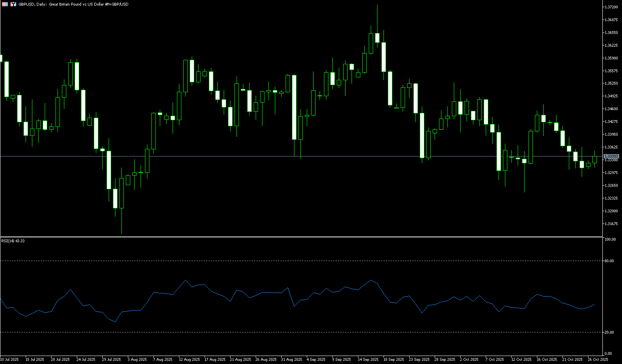
Task: Click the red-blue grid icon in chart header
Action: (x=5, y=4)
